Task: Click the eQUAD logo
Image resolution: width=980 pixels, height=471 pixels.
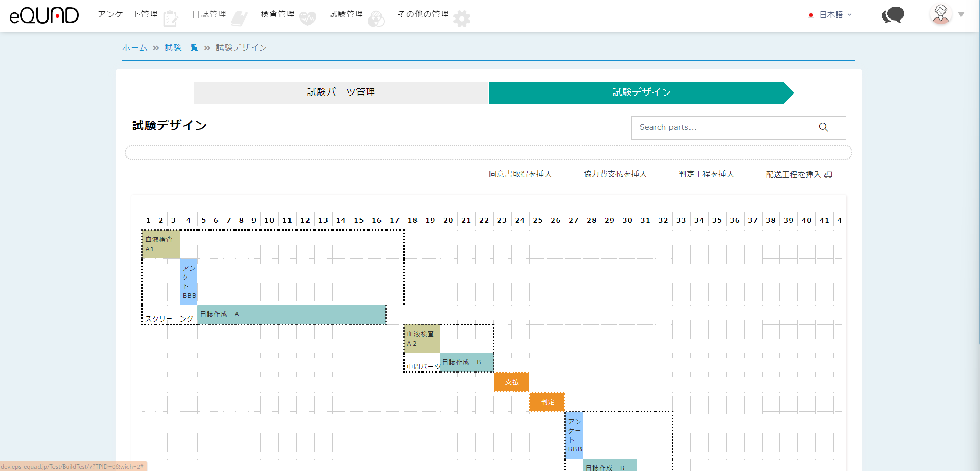Action: click(x=44, y=15)
